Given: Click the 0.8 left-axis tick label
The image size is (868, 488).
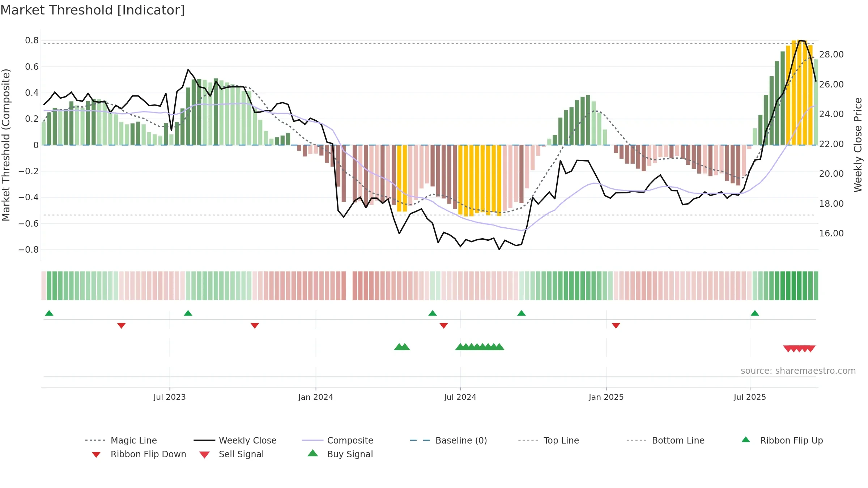Looking at the screenshot, I should (x=32, y=40).
